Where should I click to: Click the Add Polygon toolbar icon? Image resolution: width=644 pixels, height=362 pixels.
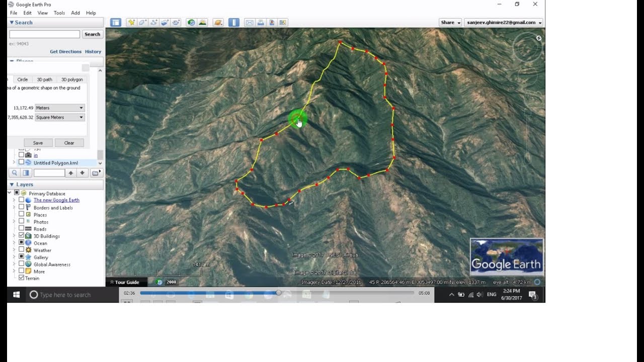142,23
